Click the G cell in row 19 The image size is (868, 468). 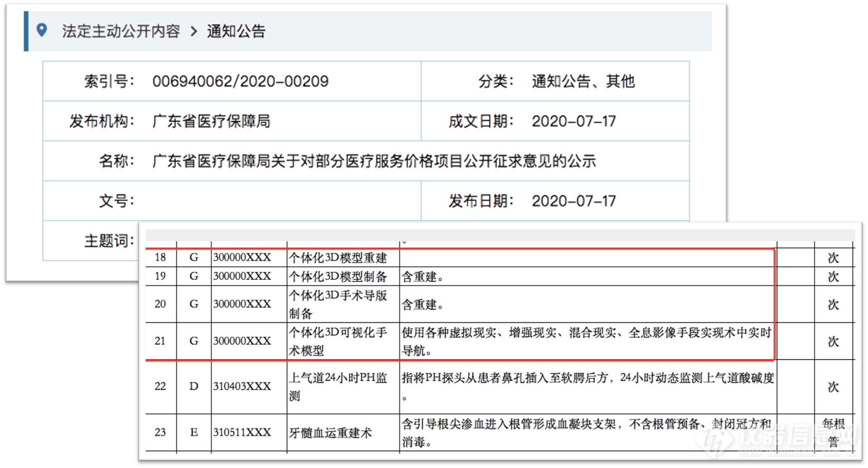coord(194,276)
